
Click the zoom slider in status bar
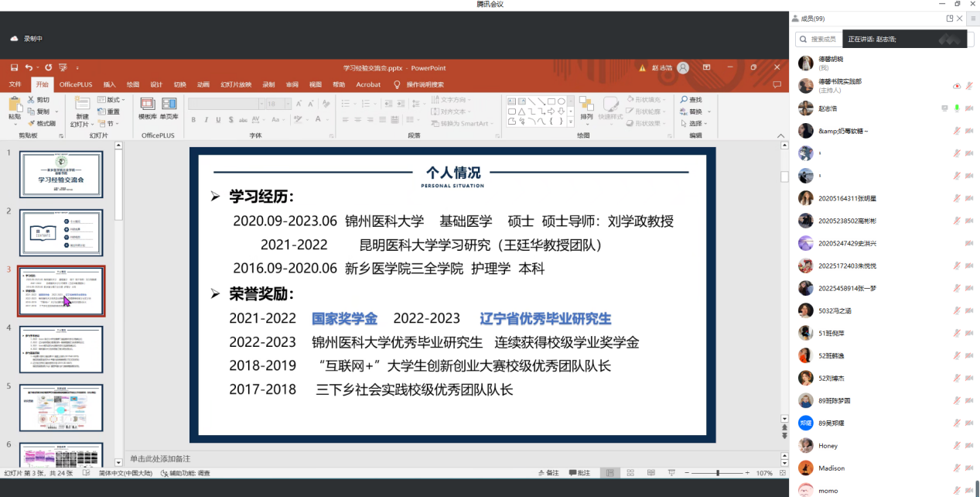718,473
